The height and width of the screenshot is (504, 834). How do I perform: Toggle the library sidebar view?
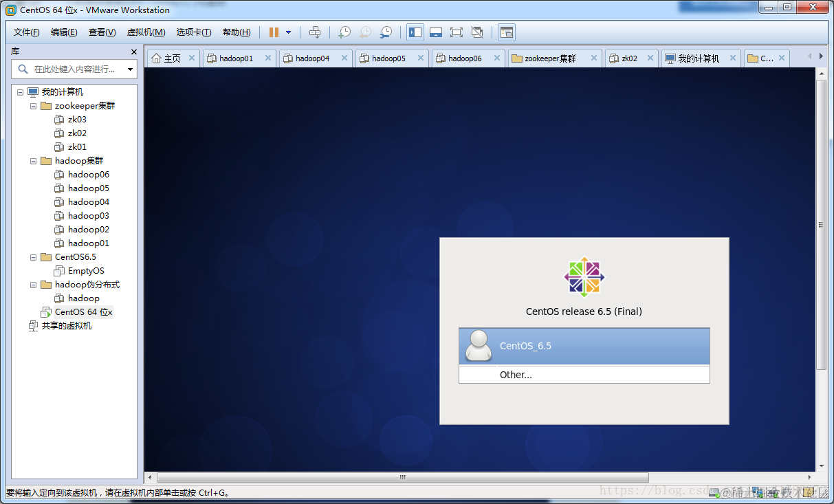pos(415,32)
